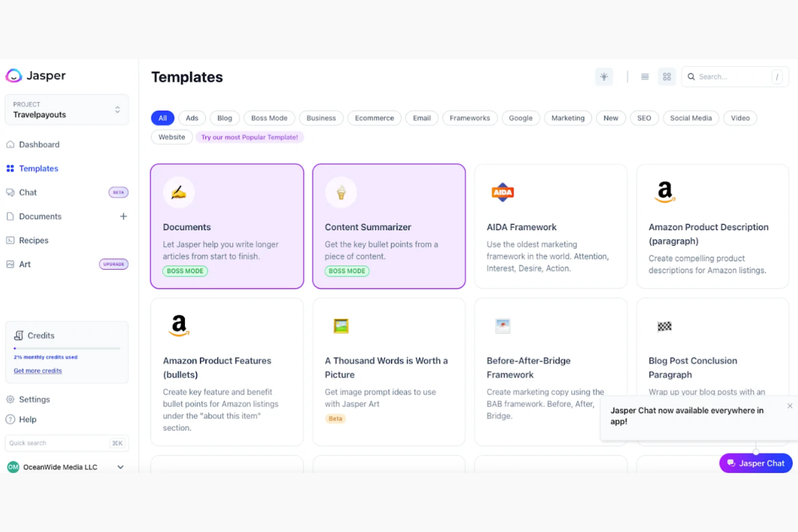This screenshot has width=798, height=532.
Task: Click the monthly credits usage bar
Action: [x=66, y=348]
